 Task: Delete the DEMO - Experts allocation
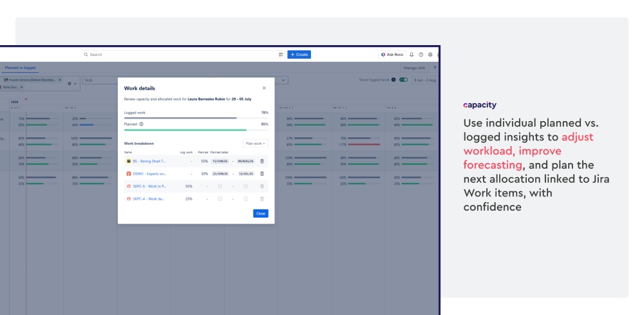tap(262, 174)
